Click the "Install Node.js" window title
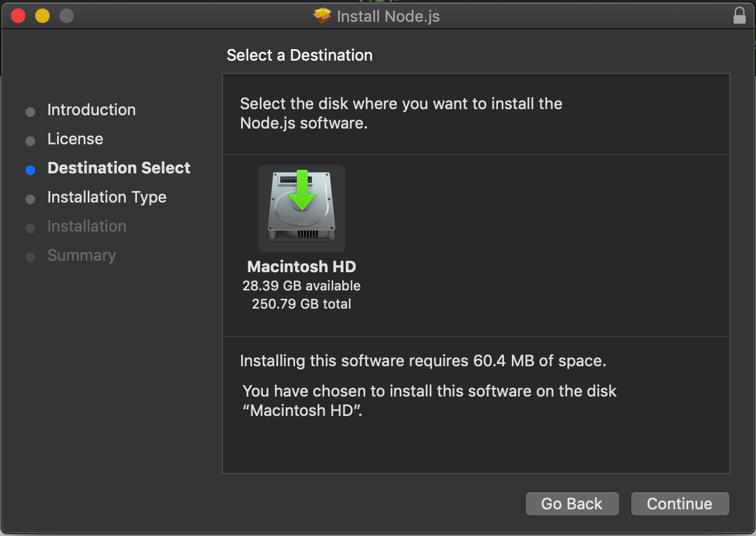This screenshot has height=536, width=756. pyautogui.click(x=388, y=16)
